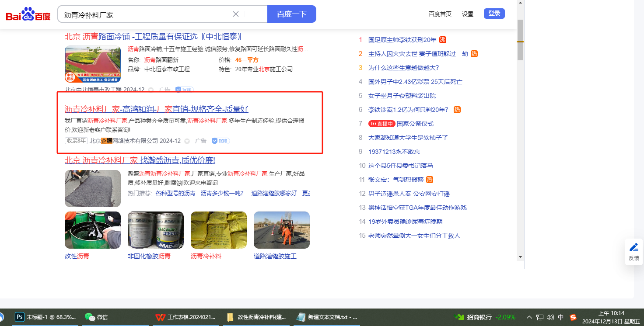The width and height of the screenshot is (644, 326).
Task: Open the asphalt patch thumbnail of 瀚盛 result
Action: click(x=93, y=188)
